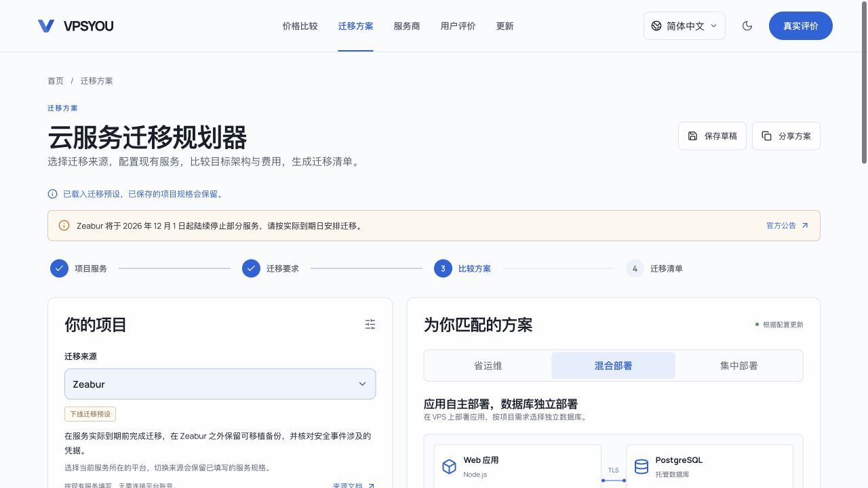Expand the Zeabur 迁移来源 dropdown
Screen dimensions: 868x488
point(220,384)
